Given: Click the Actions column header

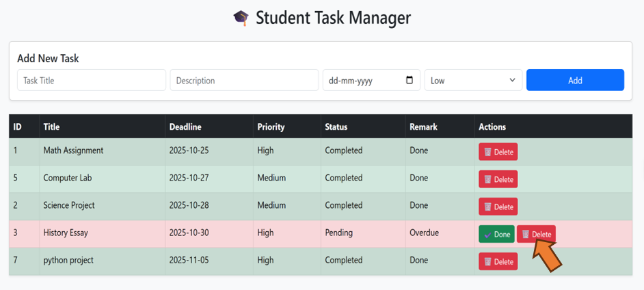Looking at the screenshot, I should click(x=554, y=127).
